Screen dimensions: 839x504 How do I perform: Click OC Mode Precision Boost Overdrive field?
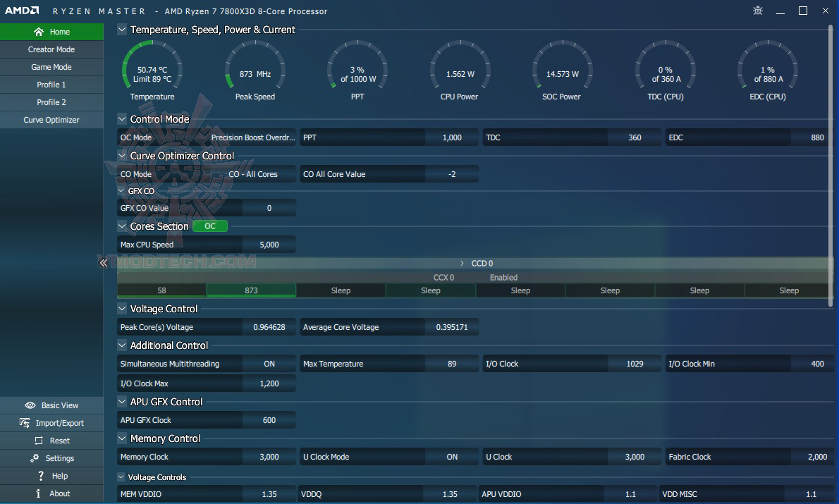point(207,137)
